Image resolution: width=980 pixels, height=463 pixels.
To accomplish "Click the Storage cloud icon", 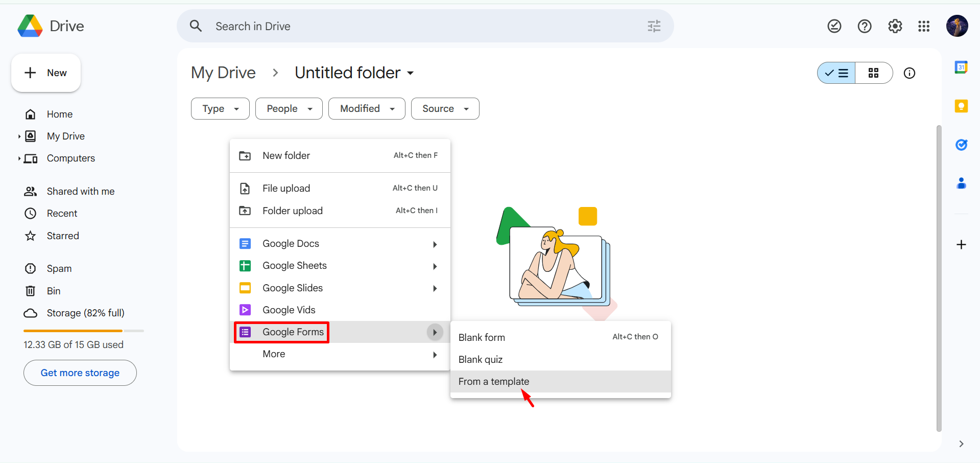I will click(31, 313).
